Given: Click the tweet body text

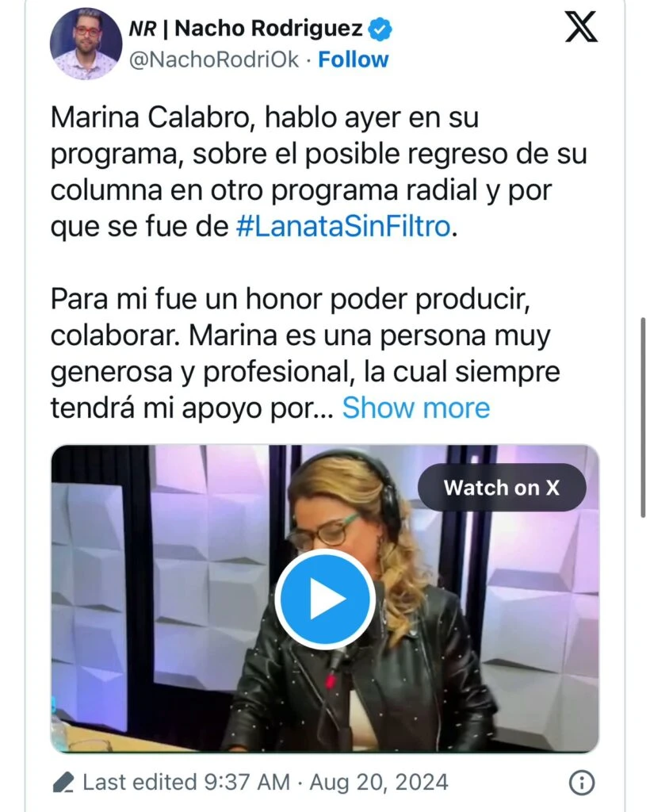Looking at the screenshot, I should click(319, 172).
